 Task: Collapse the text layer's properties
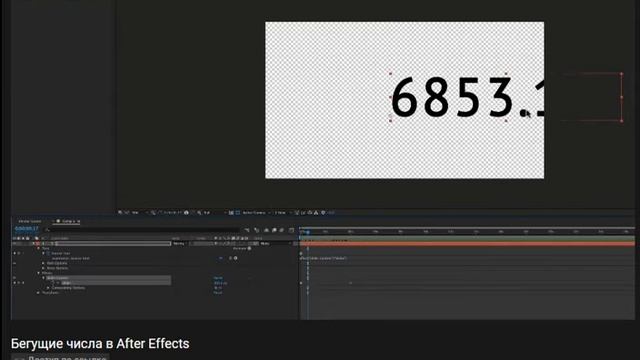click(x=33, y=244)
